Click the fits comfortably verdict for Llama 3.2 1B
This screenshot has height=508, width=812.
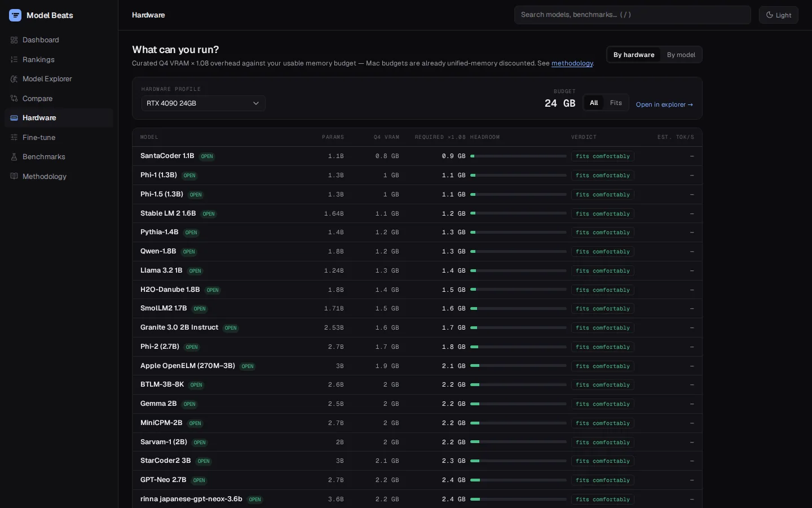click(x=602, y=271)
